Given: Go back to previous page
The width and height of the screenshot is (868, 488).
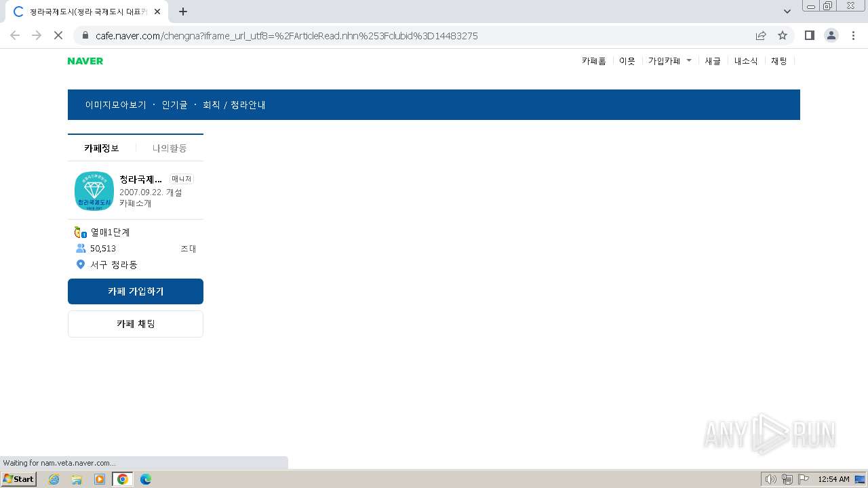Looking at the screenshot, I should tap(15, 35).
